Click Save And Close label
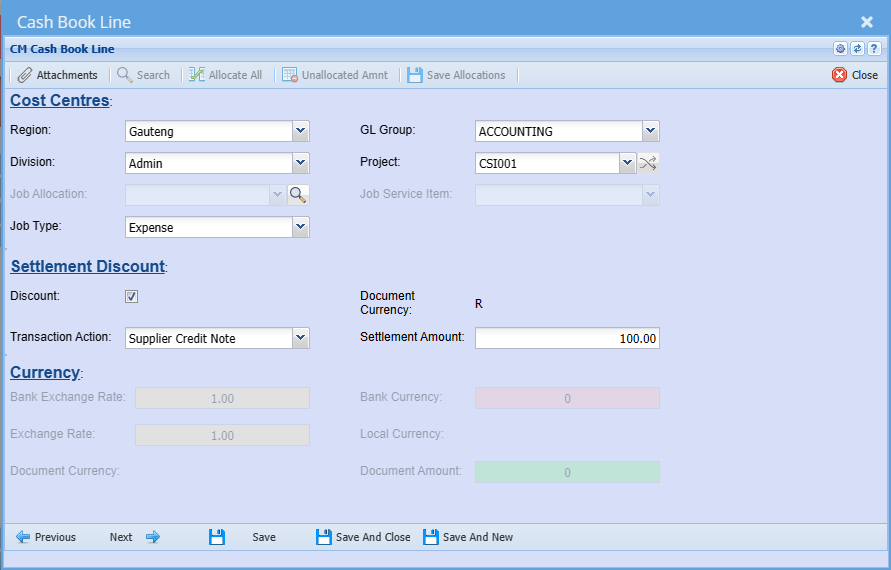 pyautogui.click(x=373, y=537)
